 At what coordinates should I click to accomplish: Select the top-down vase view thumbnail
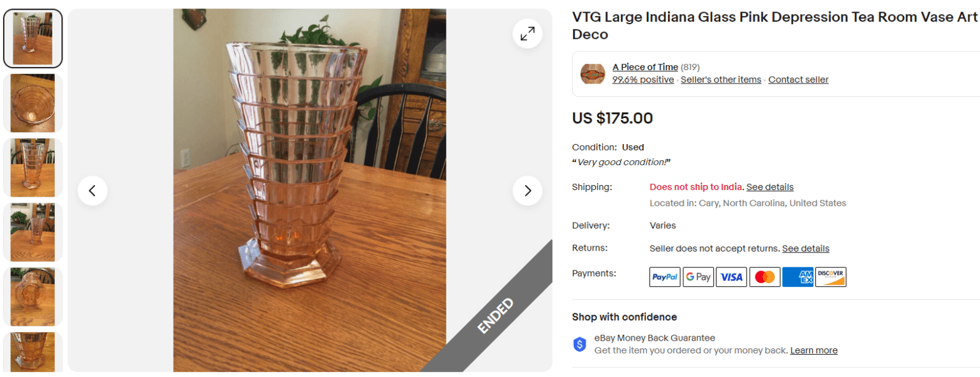33,103
